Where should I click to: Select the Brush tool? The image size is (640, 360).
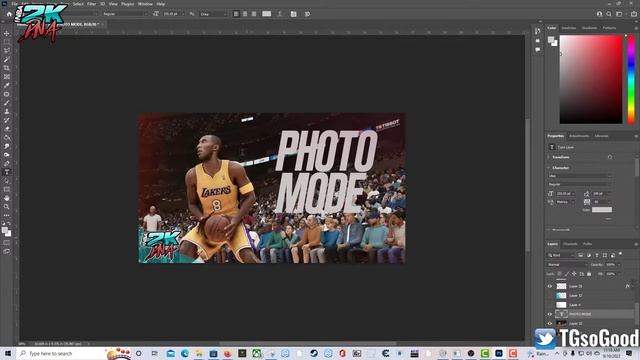pyautogui.click(x=7, y=103)
